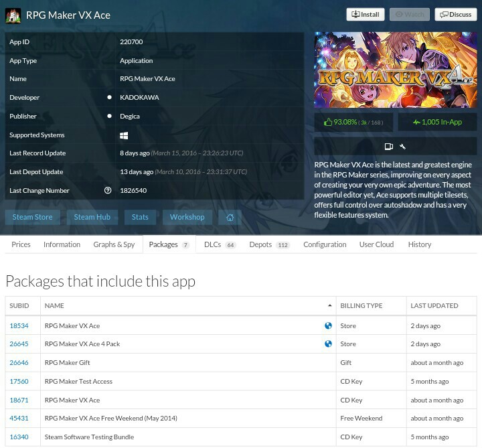Open the Discuss button
The image size is (482, 448).
[x=456, y=15]
